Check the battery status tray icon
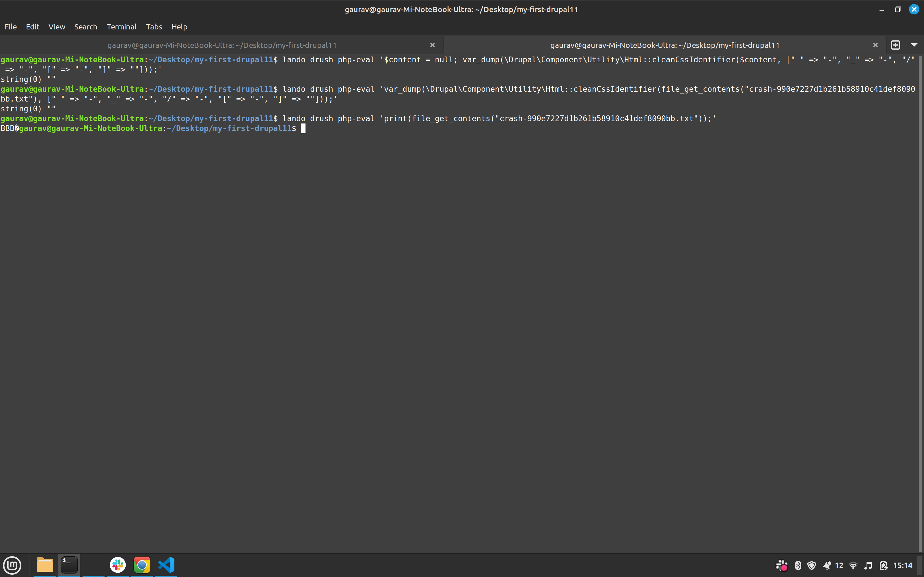Image resolution: width=924 pixels, height=577 pixels. (884, 565)
